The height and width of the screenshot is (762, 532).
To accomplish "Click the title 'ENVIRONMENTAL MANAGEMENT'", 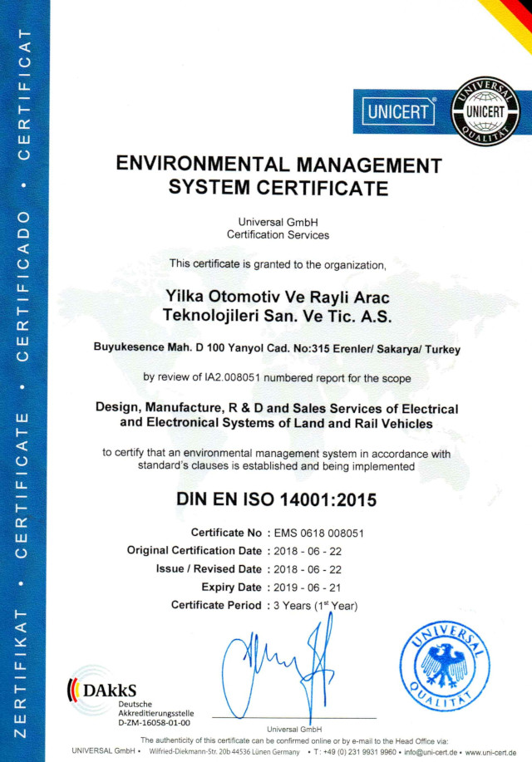I will pyautogui.click(x=278, y=165).
